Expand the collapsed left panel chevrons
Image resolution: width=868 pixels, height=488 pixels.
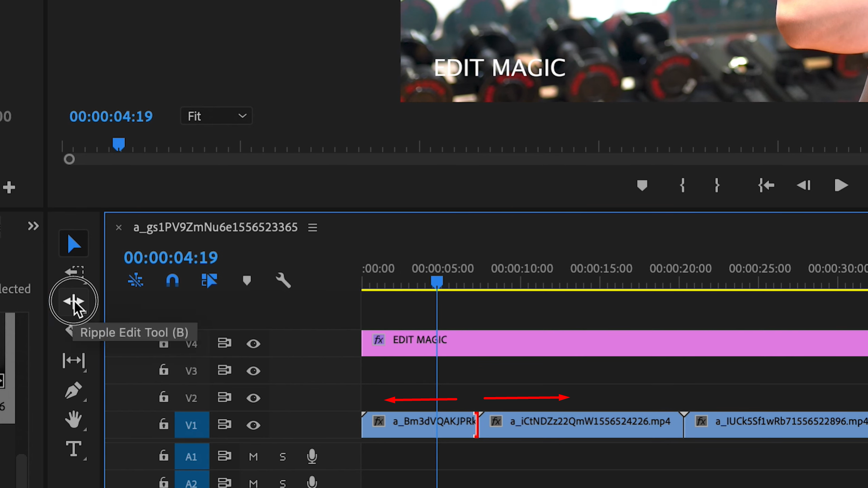point(33,226)
